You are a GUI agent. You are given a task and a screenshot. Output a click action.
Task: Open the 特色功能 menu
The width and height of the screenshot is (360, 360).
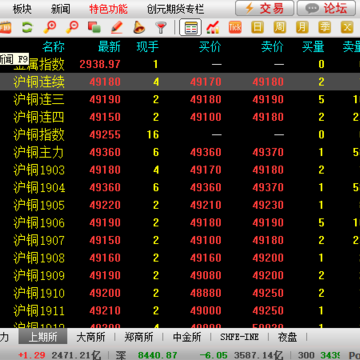point(108,9)
